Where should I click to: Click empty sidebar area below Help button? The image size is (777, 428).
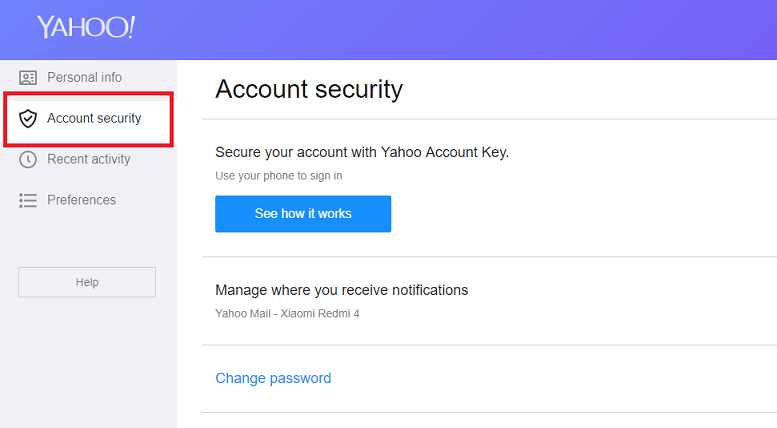coord(87,360)
